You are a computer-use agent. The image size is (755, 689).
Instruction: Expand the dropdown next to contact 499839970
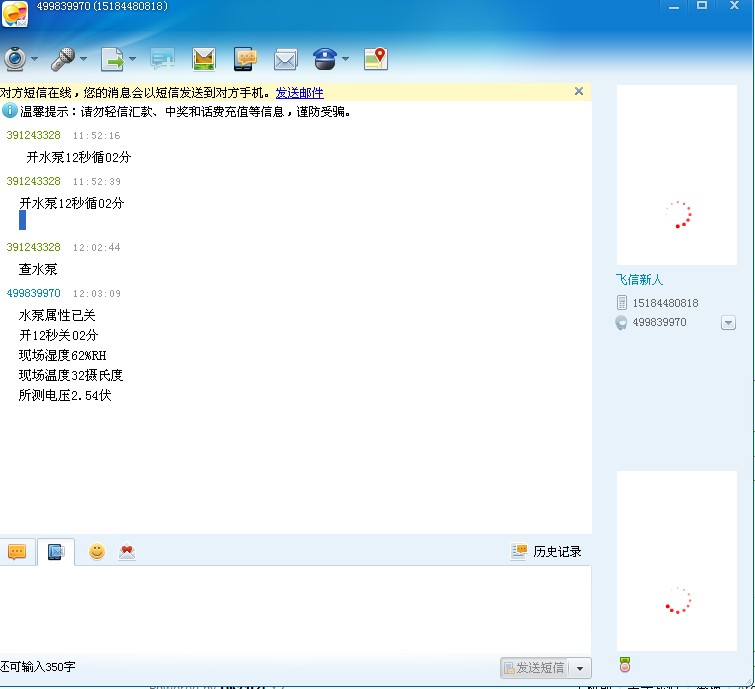pos(728,323)
